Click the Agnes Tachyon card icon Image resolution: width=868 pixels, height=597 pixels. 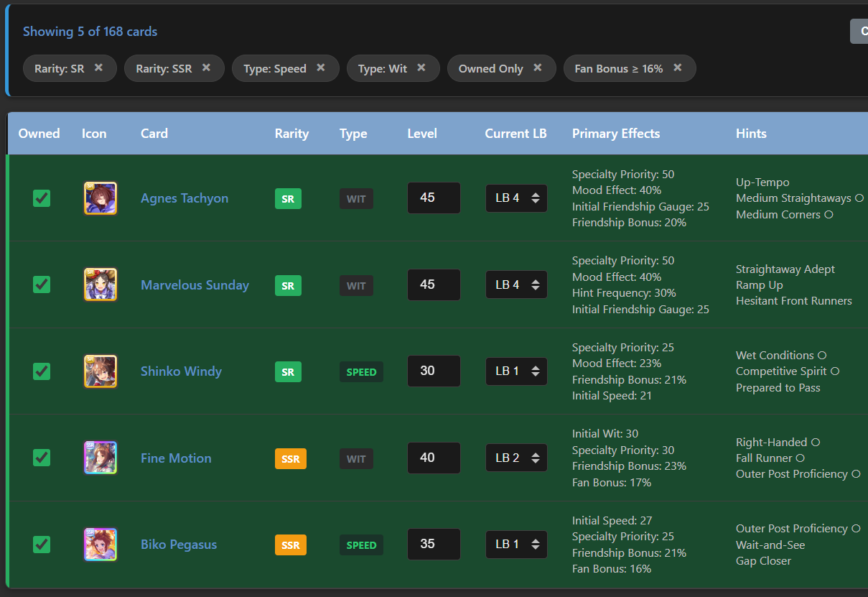(101, 198)
